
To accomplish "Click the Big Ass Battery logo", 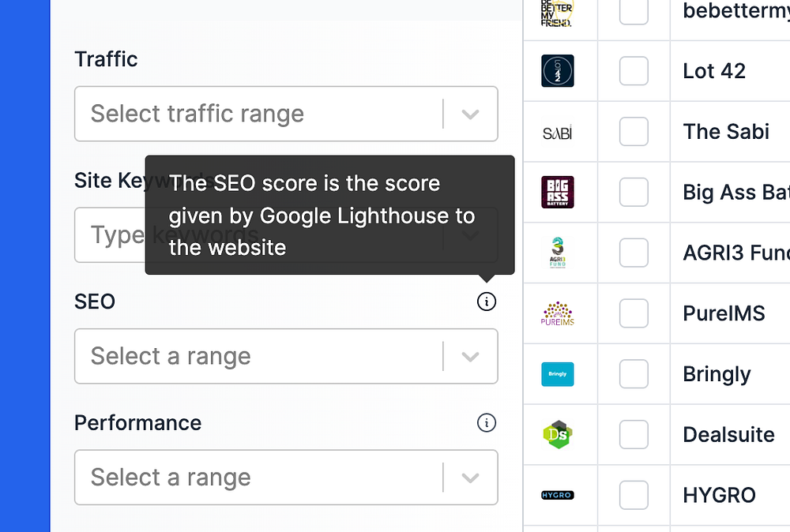I will click(x=557, y=193).
